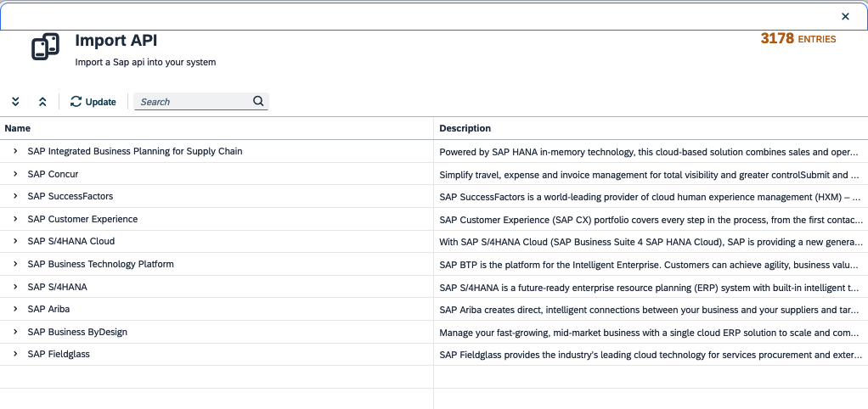Click description 'SAP Customer Experience (SAP CX) portfolio'
The image size is (868, 409).
651,220
